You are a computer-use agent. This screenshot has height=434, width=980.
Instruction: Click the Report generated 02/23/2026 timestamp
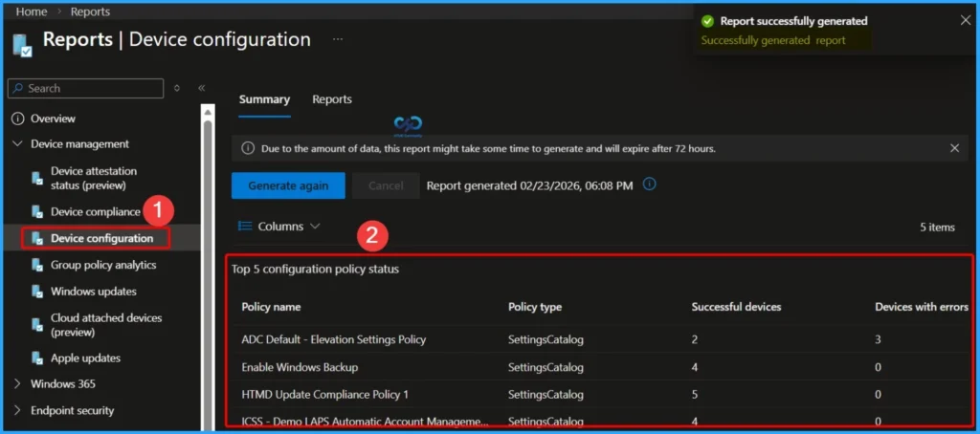(x=529, y=185)
